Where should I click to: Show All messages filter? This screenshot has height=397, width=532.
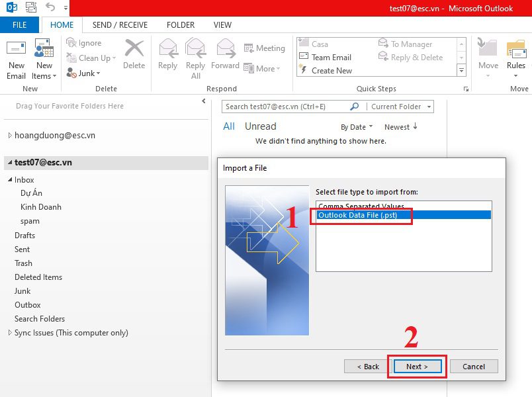229,126
